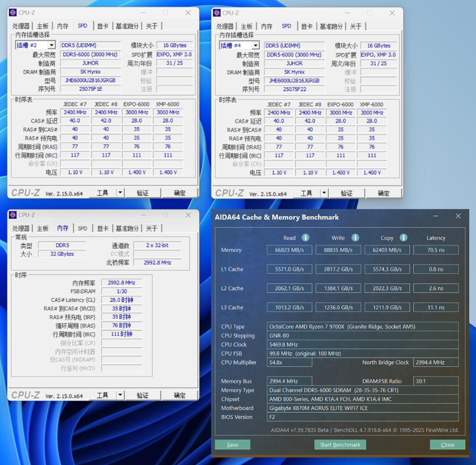Minimize the AIDA64 benchmark window
476x465 pixels.
click(436, 216)
